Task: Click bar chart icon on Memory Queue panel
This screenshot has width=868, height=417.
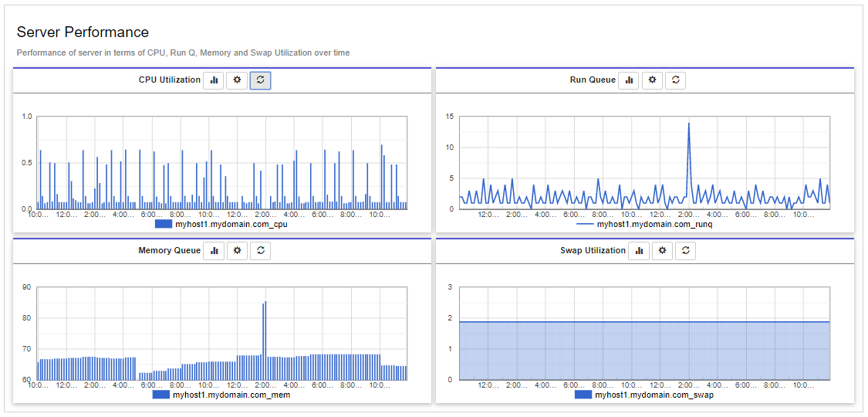Action: click(x=214, y=251)
